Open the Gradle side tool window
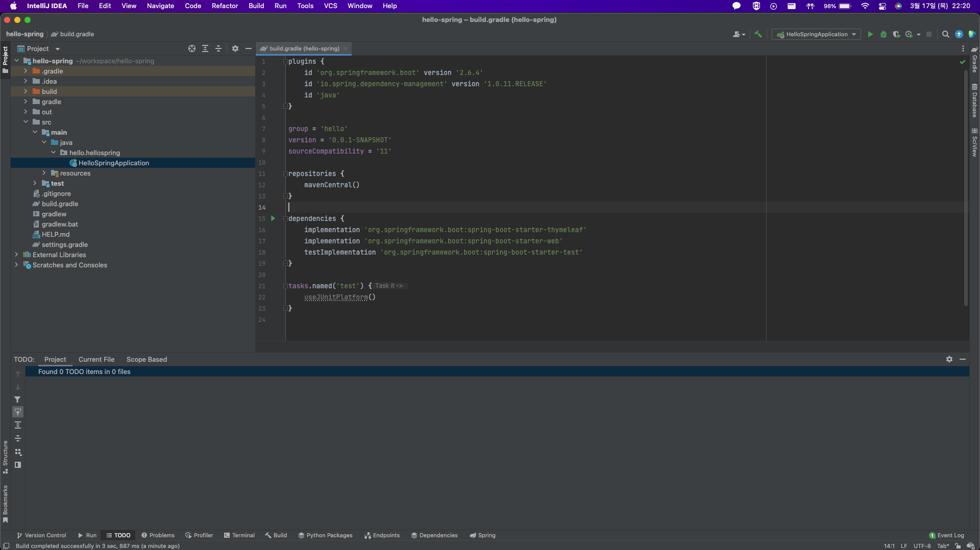Screen dimensions: 980x550 click(x=974, y=60)
